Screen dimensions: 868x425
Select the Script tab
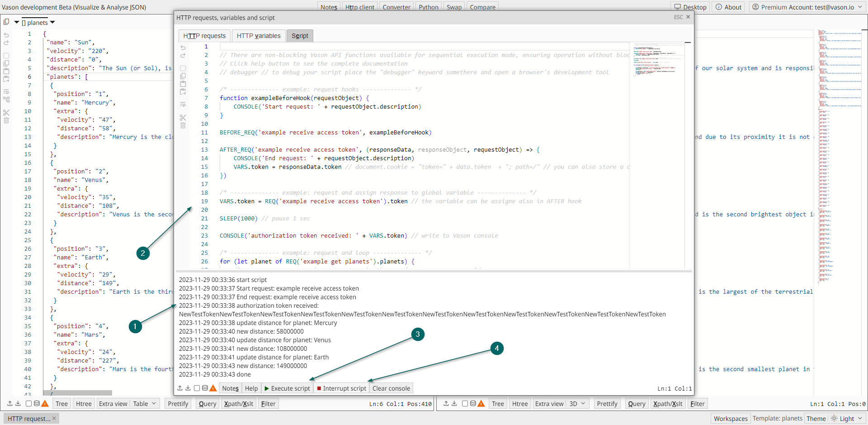300,36
